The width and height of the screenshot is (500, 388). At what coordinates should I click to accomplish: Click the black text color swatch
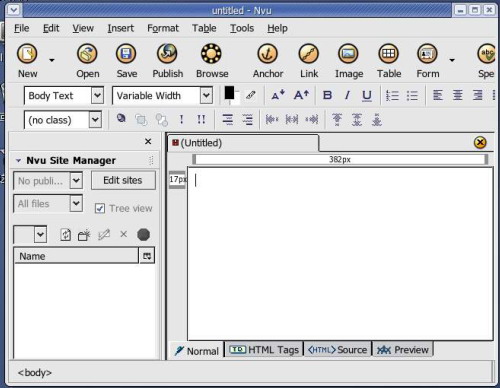coord(229,93)
